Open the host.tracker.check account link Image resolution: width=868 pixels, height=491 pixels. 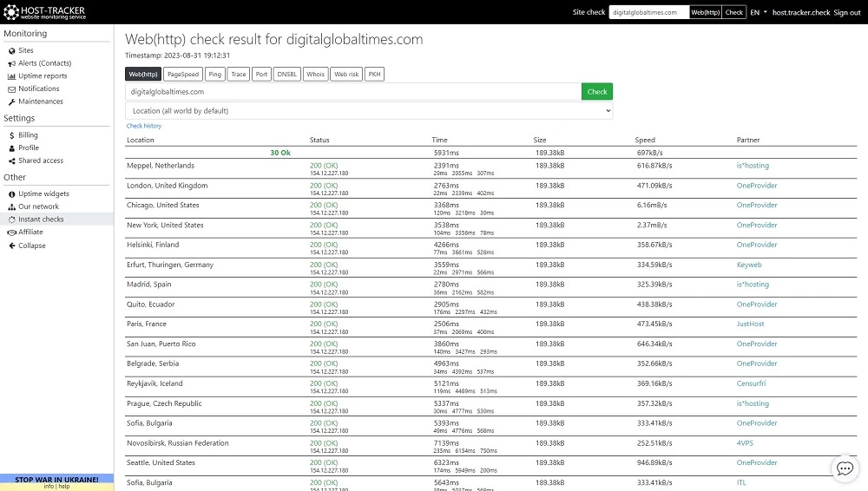[801, 12]
